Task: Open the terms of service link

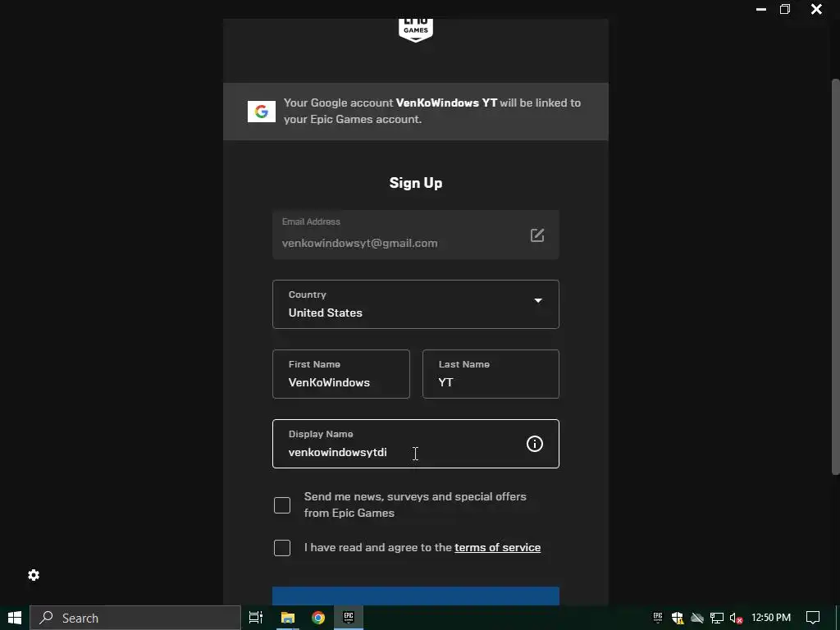Action: click(498, 547)
